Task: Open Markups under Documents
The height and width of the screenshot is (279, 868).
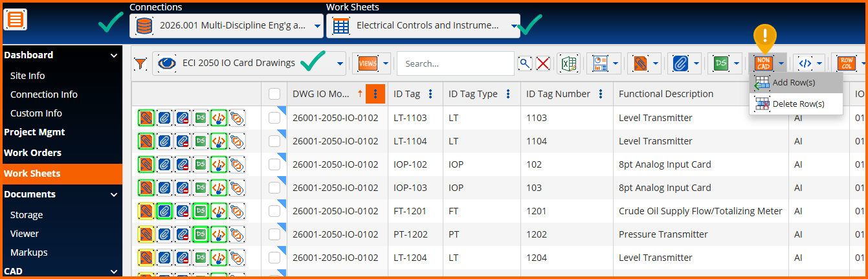Action: point(29,252)
